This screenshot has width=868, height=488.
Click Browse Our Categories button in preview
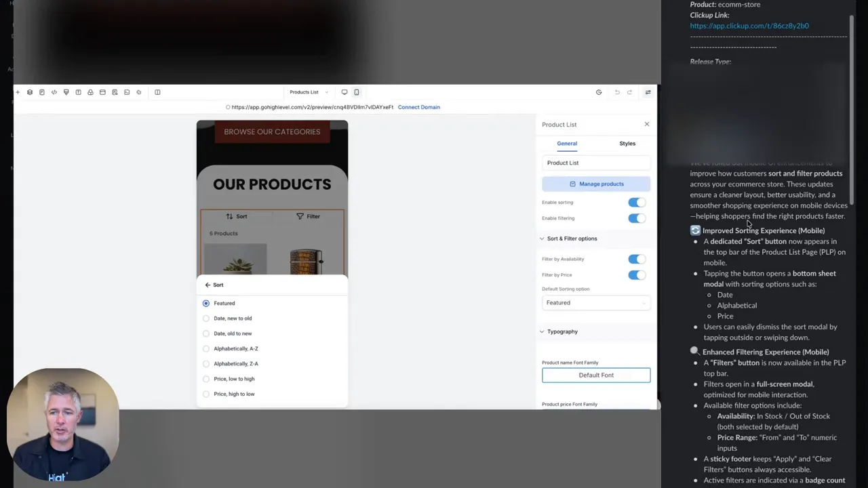[x=272, y=131]
